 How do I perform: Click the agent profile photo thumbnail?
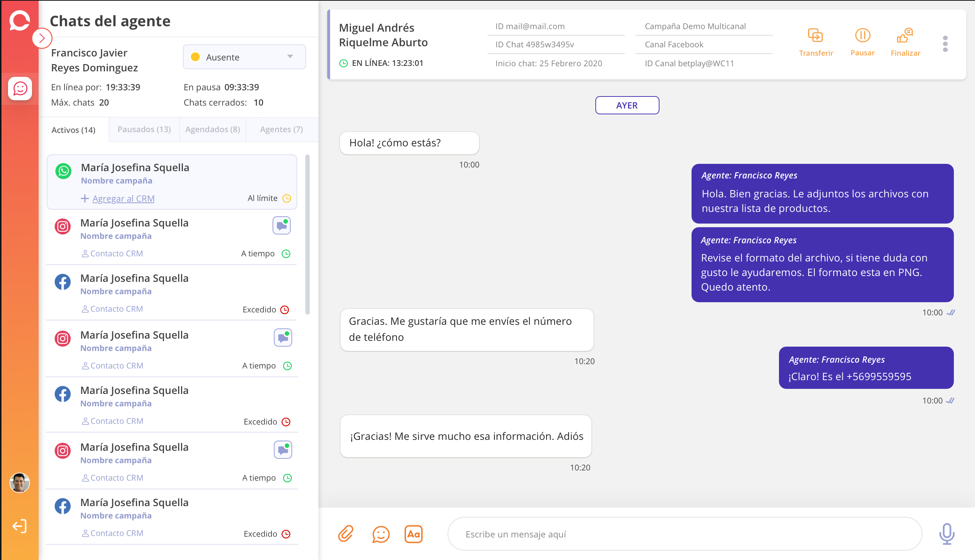click(x=19, y=482)
